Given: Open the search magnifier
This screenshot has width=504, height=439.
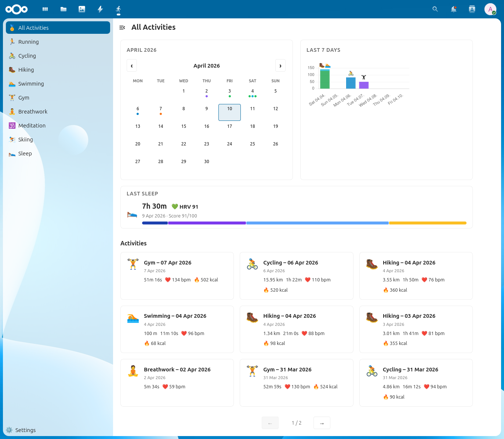Looking at the screenshot, I should coord(435,9).
